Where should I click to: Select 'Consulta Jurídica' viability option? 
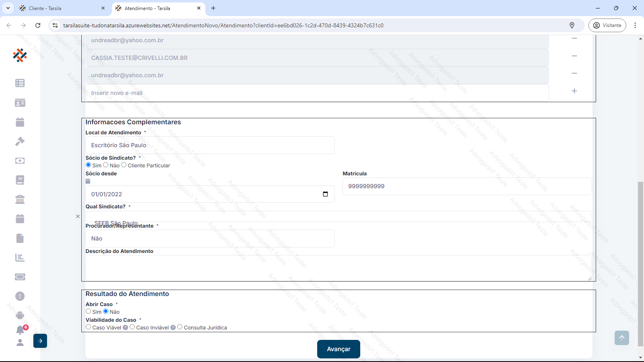tap(180, 327)
